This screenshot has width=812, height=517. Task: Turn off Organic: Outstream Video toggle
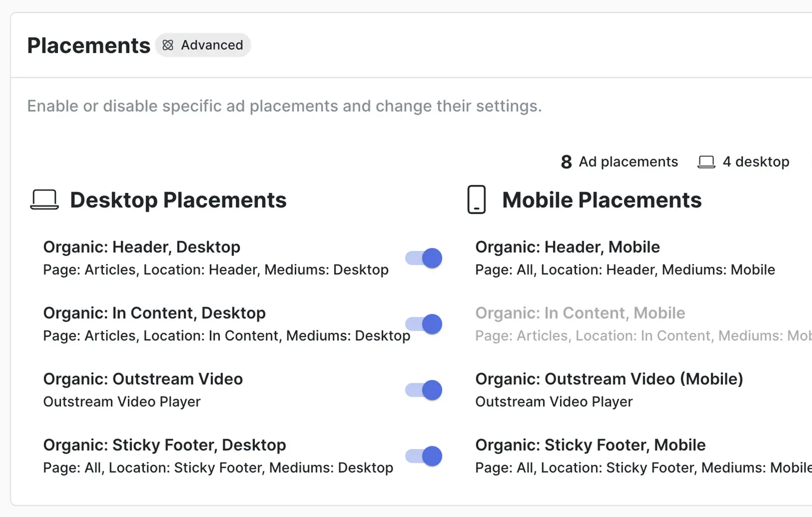tap(424, 390)
